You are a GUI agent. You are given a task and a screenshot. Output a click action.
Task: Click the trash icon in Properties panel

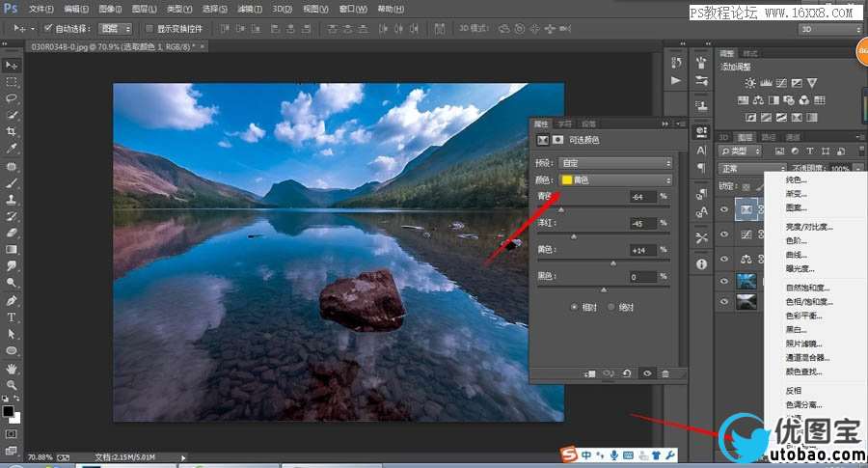tap(665, 372)
